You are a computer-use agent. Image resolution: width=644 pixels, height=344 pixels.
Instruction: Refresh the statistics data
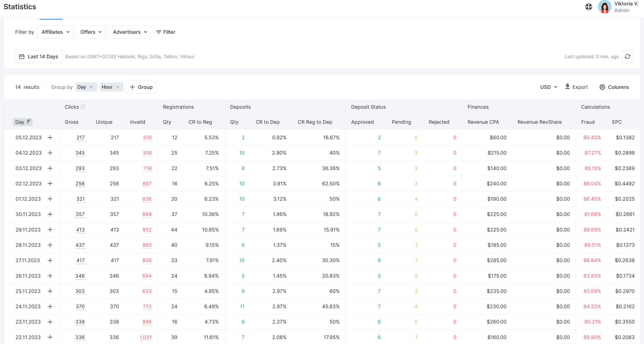point(627,56)
